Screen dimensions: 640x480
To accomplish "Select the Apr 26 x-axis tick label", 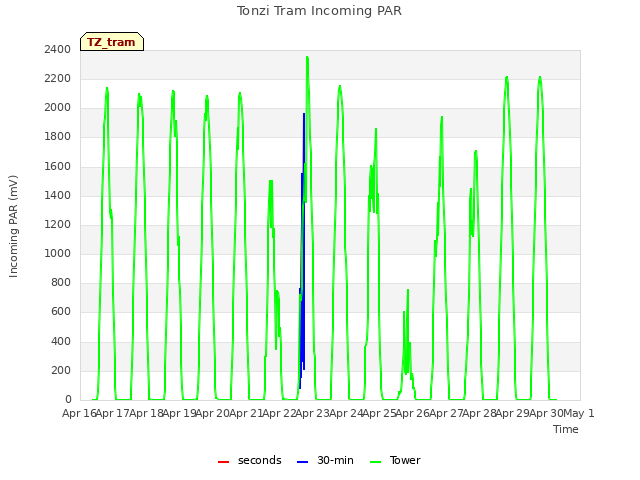I will tap(412, 413).
